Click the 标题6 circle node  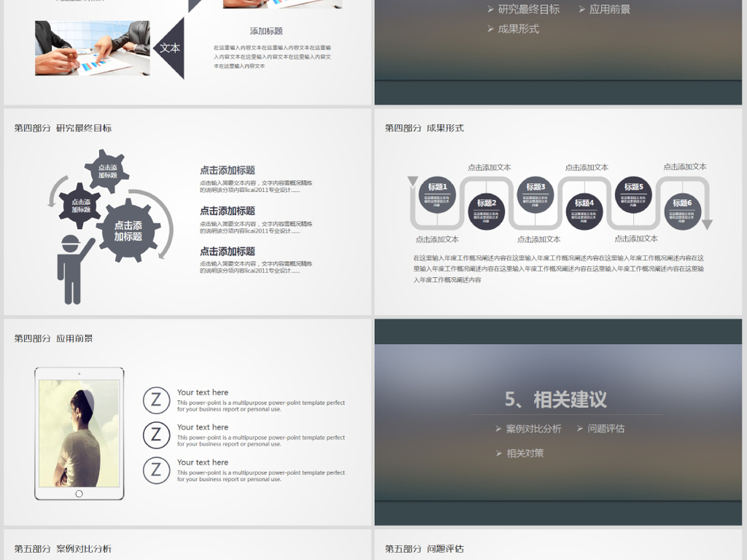(x=682, y=211)
